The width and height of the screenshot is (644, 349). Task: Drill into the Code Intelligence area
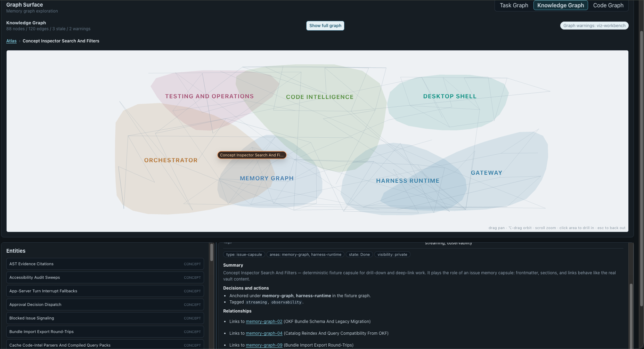(320, 97)
